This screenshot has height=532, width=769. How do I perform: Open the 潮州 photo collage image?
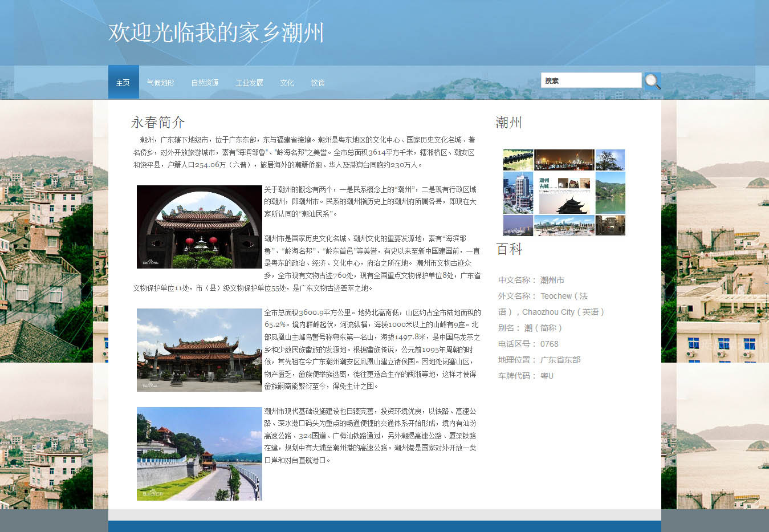(564, 192)
